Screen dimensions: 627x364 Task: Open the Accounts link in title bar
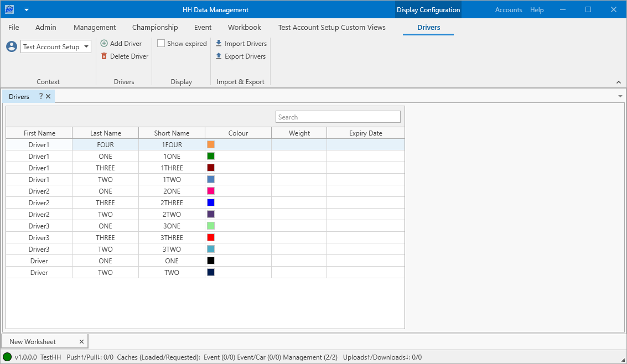(508, 10)
